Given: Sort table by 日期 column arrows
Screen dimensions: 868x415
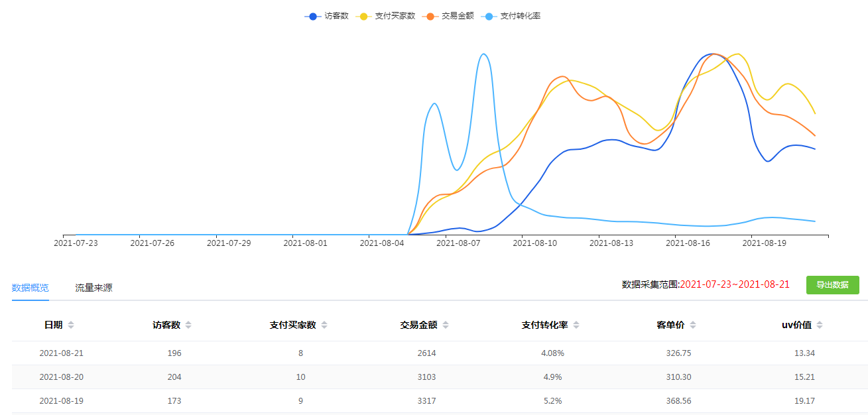Looking at the screenshot, I should click(71, 325).
